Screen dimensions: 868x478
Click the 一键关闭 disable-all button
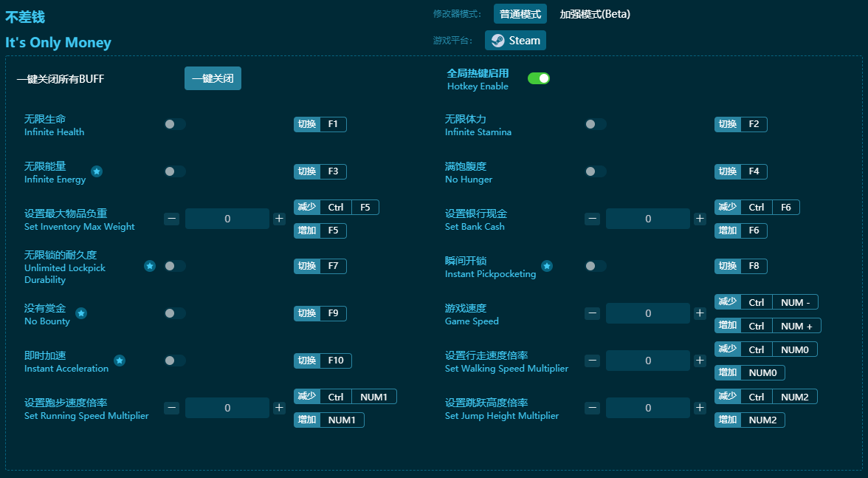click(x=213, y=78)
